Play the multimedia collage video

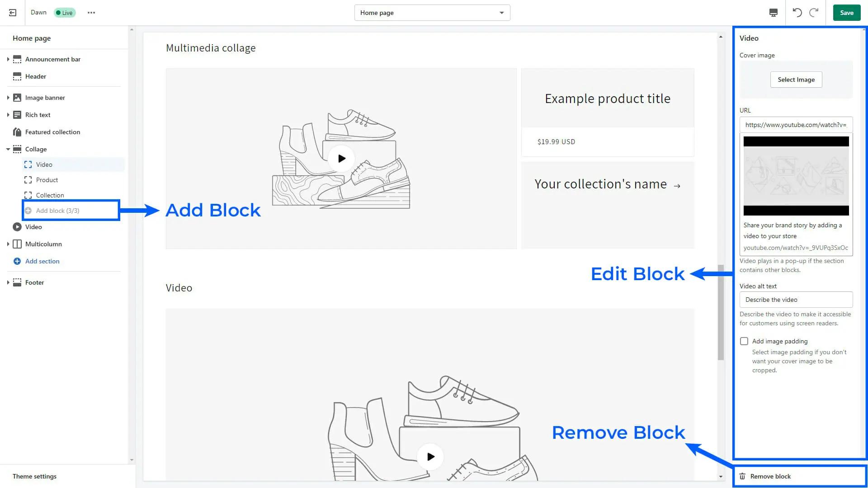click(x=341, y=159)
